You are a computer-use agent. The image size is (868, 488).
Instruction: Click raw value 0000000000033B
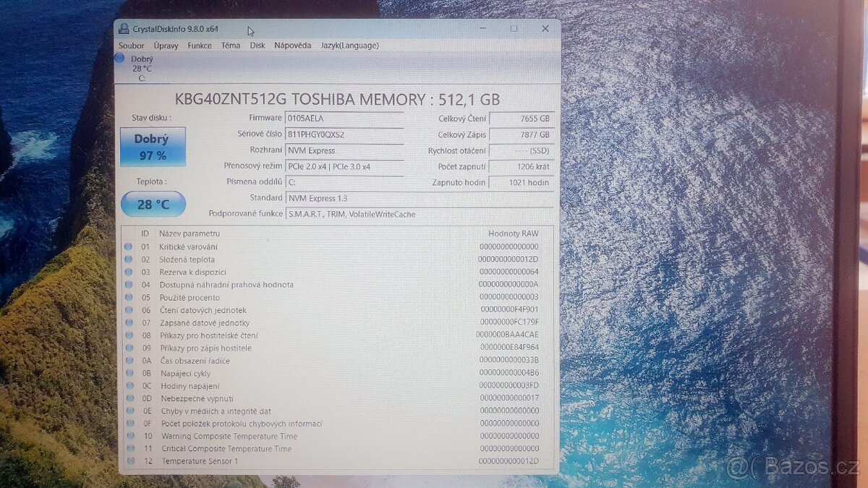(x=509, y=361)
